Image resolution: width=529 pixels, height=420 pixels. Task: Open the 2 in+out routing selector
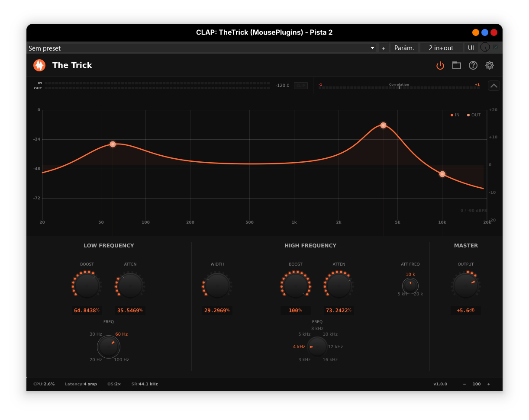441,48
